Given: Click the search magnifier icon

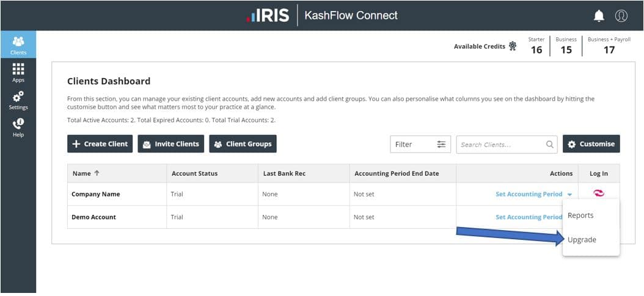Looking at the screenshot, I should [x=550, y=144].
